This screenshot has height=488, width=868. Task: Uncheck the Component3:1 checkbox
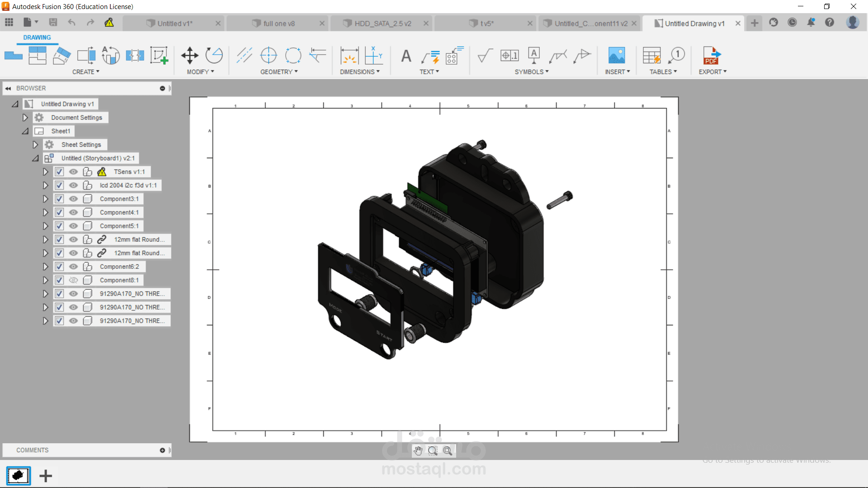[x=59, y=199]
